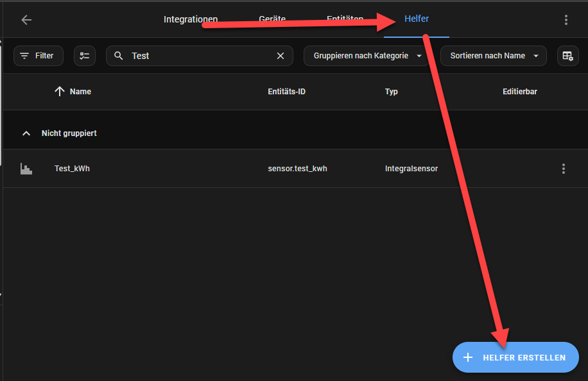Viewport: 588px width, 381px height.
Task: Open the Filter panel
Action: [38, 56]
